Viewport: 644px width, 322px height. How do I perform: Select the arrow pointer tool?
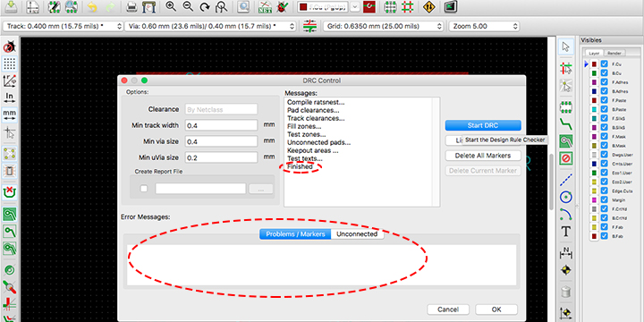pyautogui.click(x=566, y=47)
